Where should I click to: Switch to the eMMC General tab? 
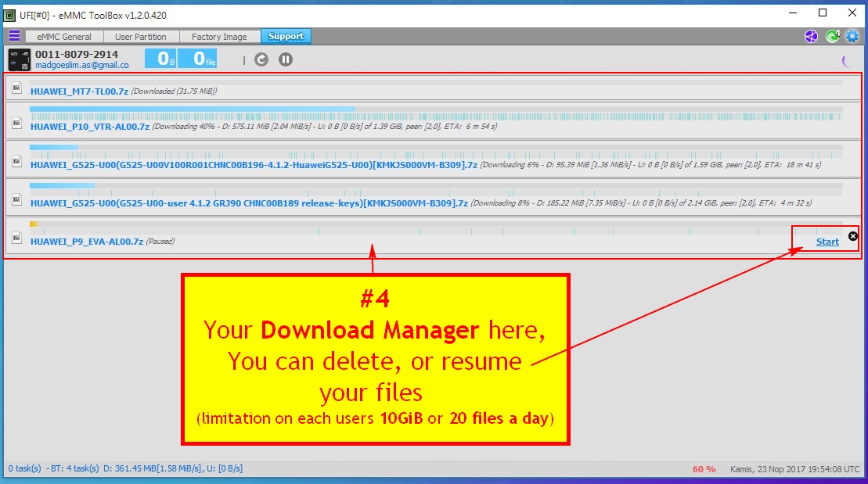pos(64,37)
